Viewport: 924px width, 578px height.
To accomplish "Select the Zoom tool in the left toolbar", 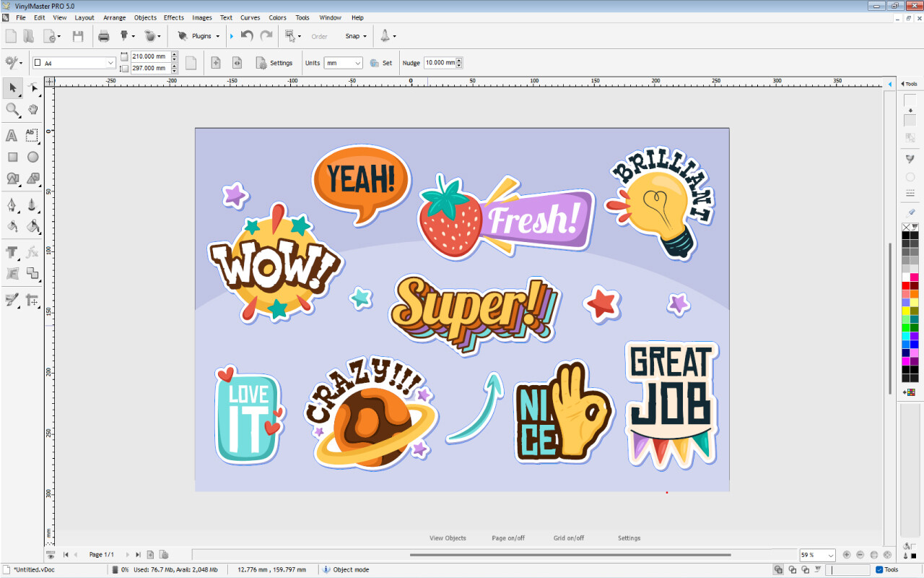I will click(x=13, y=110).
